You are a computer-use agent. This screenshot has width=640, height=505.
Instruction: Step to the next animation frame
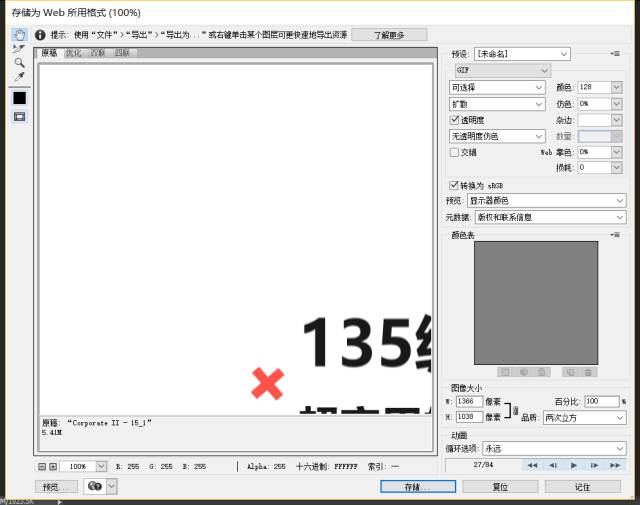coord(594,465)
